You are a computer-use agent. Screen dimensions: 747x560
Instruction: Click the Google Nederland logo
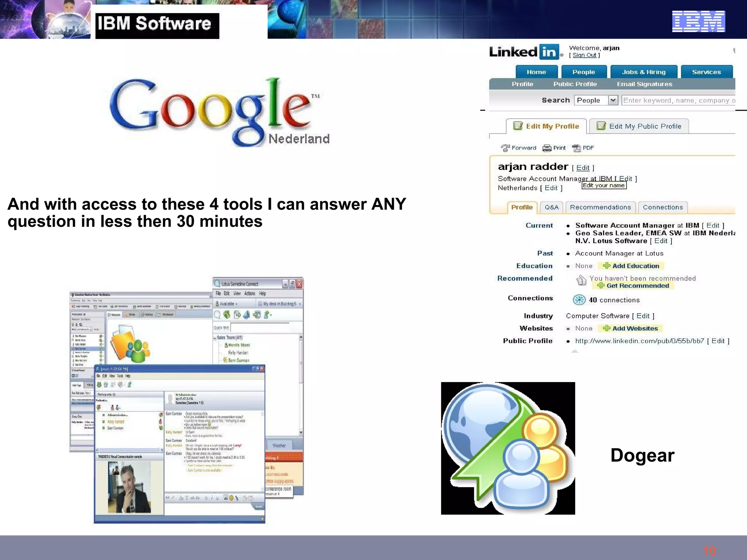pyautogui.click(x=219, y=112)
